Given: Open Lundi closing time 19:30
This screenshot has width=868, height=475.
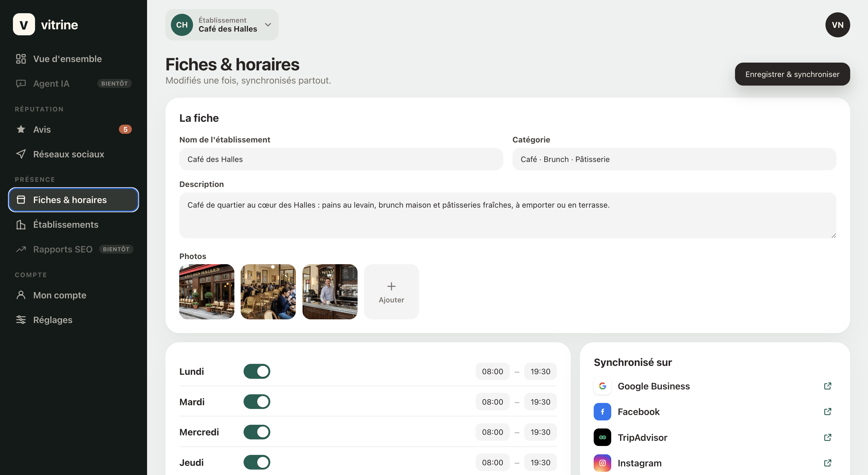Looking at the screenshot, I should pos(540,371).
